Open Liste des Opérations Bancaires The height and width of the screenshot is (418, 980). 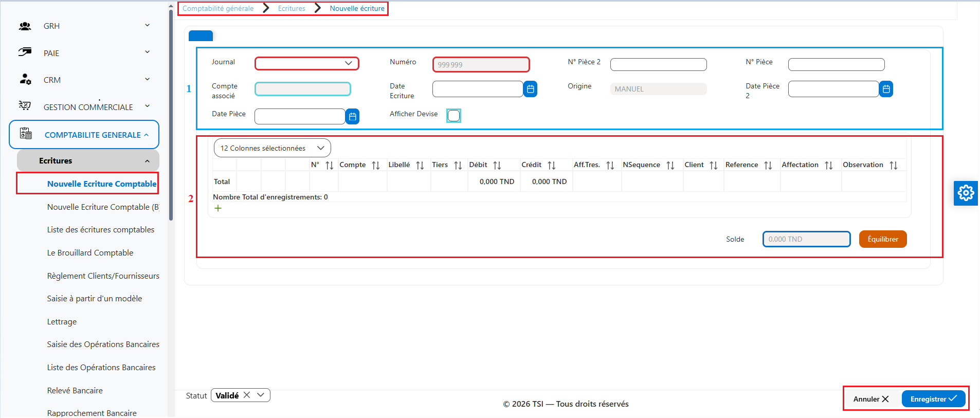click(101, 367)
